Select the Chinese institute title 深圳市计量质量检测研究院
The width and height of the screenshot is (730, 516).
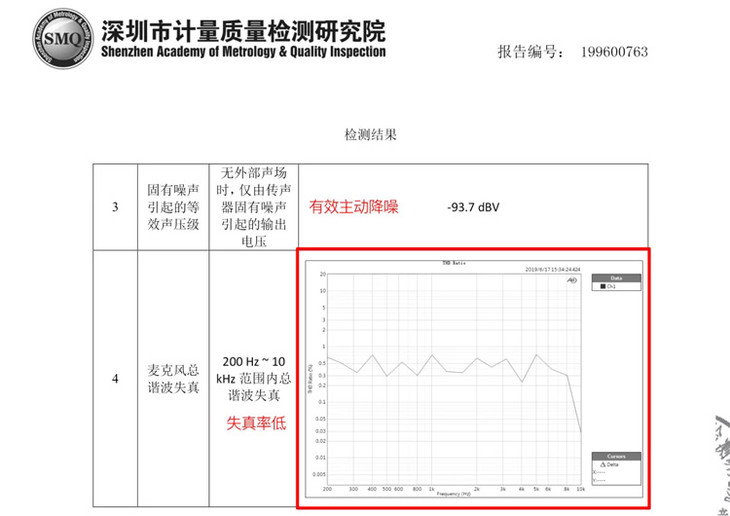pyautogui.click(x=243, y=31)
